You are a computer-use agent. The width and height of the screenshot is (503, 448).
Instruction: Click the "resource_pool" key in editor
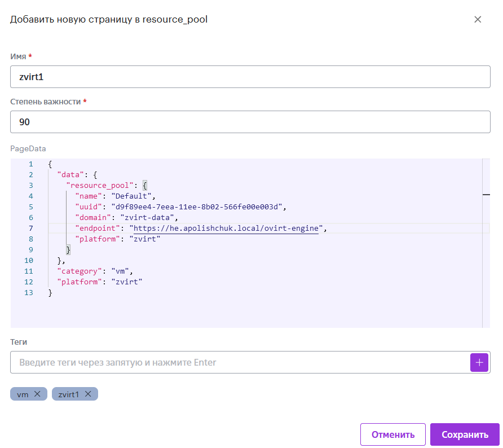pos(99,186)
